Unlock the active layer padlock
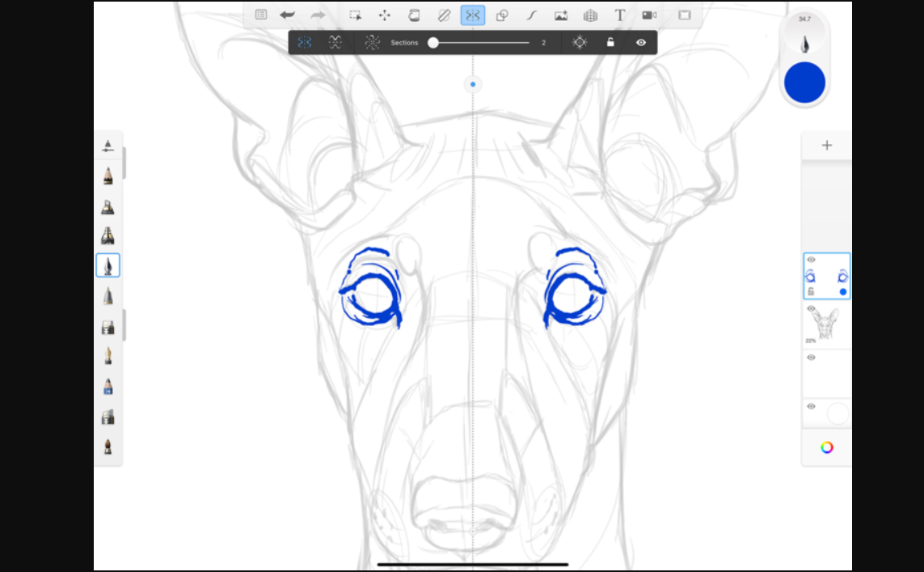Viewport: 924px width, 572px height. point(811,290)
